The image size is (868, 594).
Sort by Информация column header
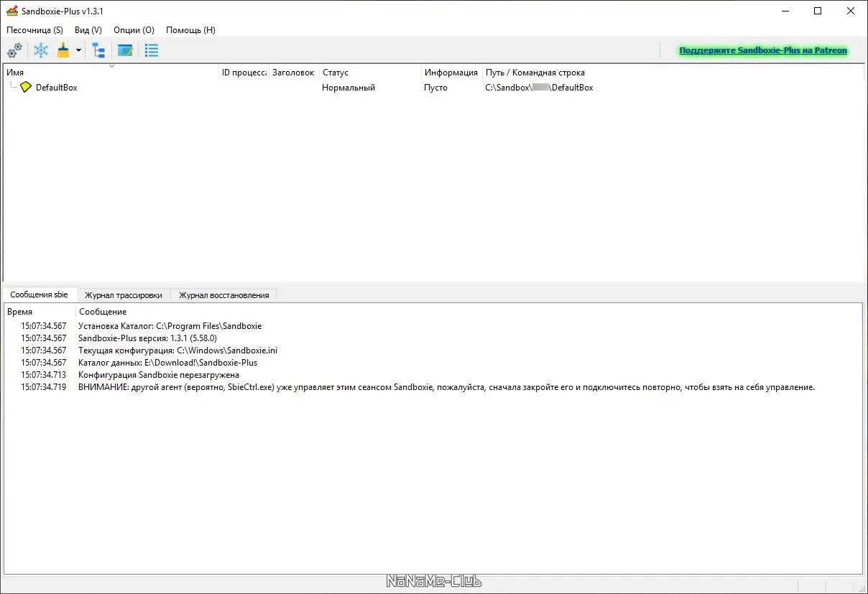click(x=451, y=73)
